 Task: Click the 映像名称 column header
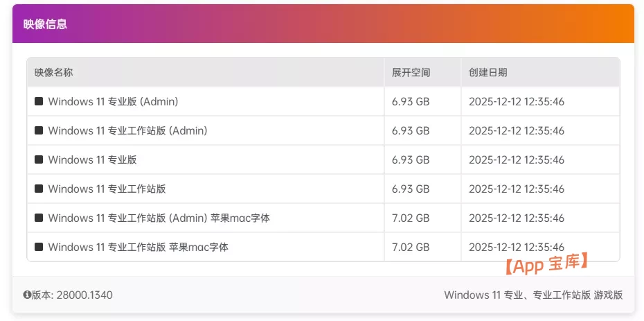click(53, 72)
